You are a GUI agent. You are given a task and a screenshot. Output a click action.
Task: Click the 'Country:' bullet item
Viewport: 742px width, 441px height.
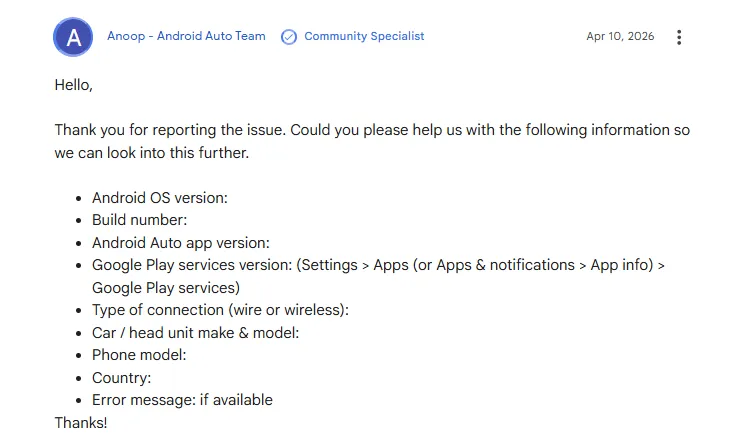121,378
